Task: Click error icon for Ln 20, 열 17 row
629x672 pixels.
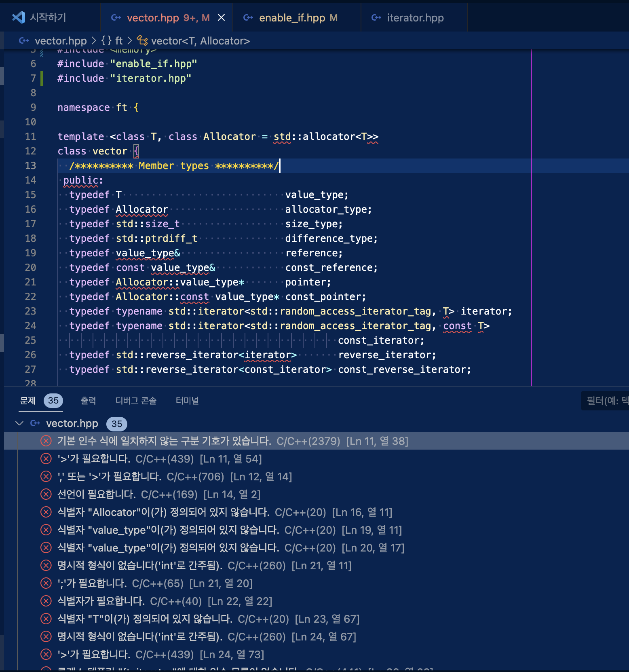Action: [46, 547]
